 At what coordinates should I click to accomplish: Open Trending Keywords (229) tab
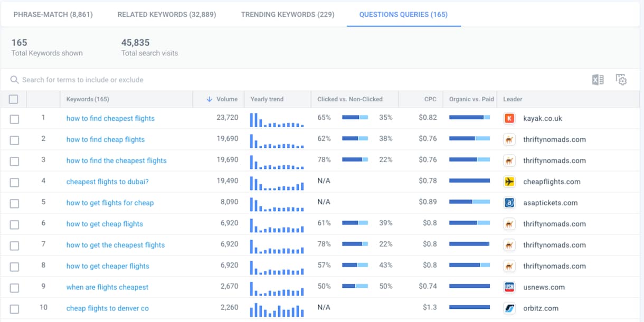point(288,14)
